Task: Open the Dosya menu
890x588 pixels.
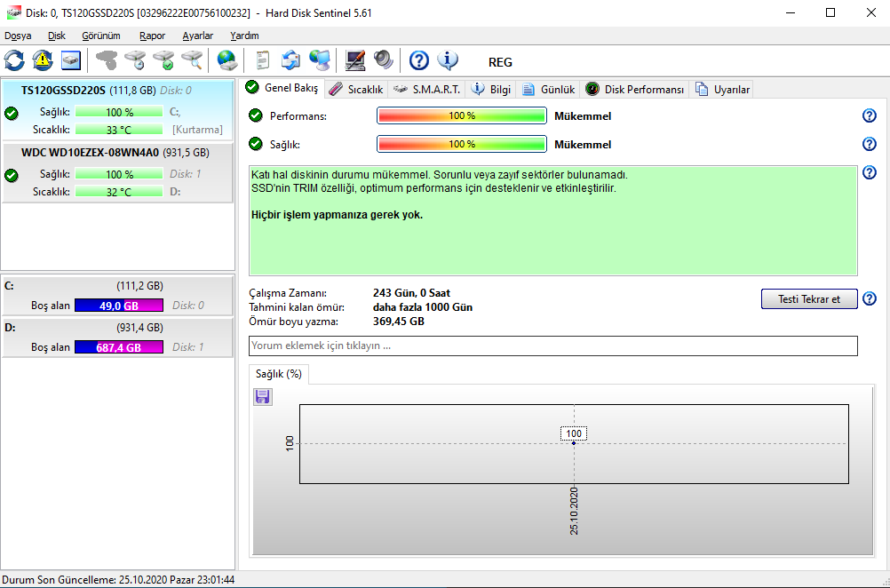Action: (x=18, y=36)
